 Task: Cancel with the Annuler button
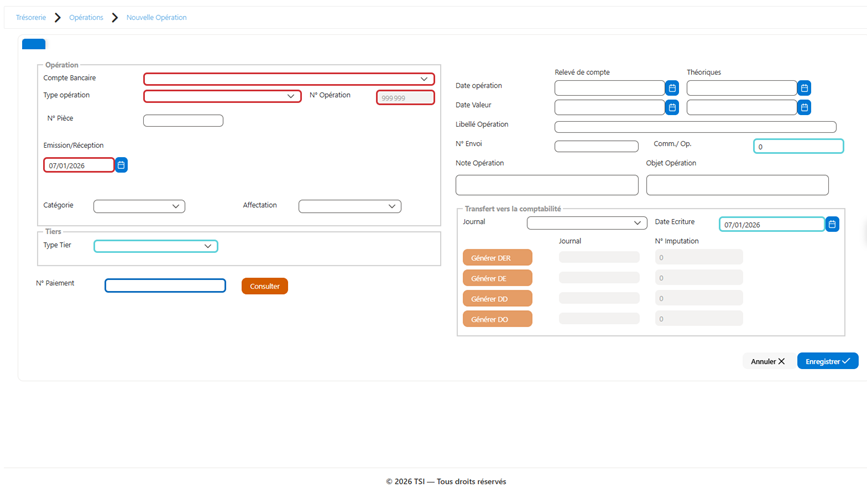pyautogui.click(x=767, y=361)
